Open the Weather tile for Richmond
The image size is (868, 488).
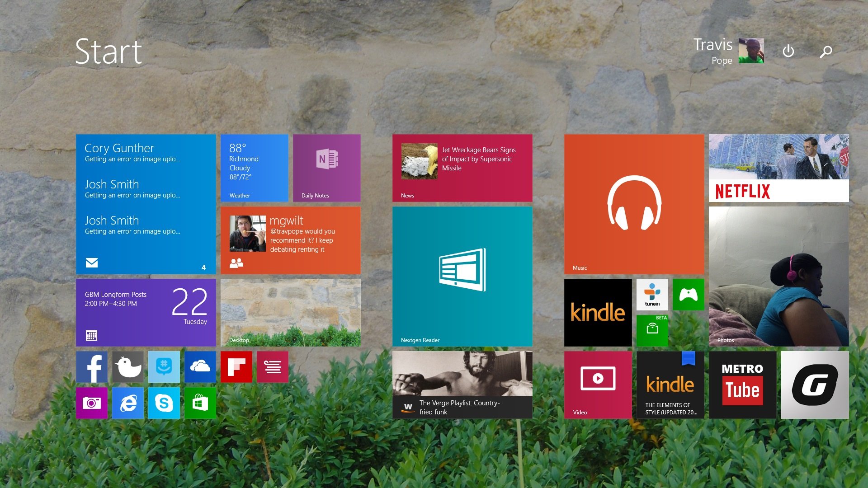(x=255, y=168)
